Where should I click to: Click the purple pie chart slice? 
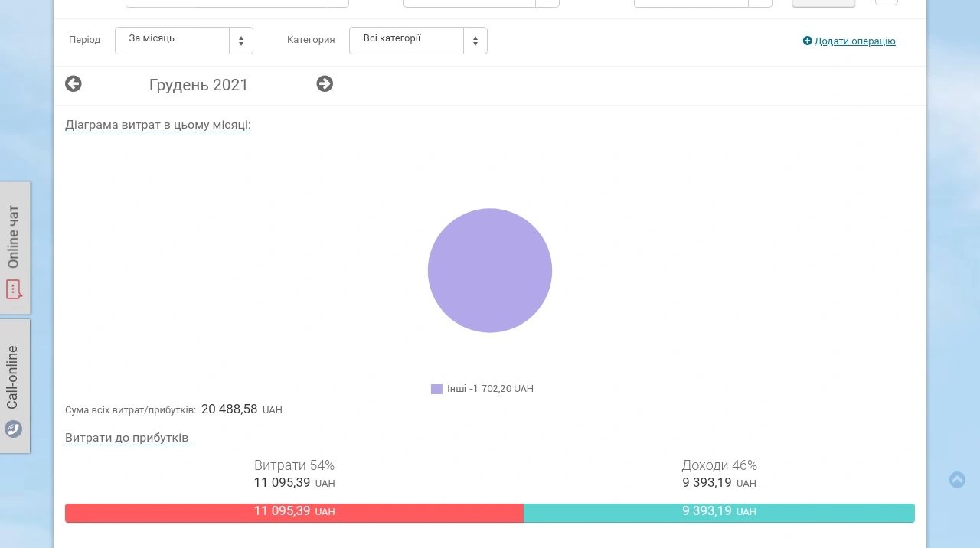(490, 270)
